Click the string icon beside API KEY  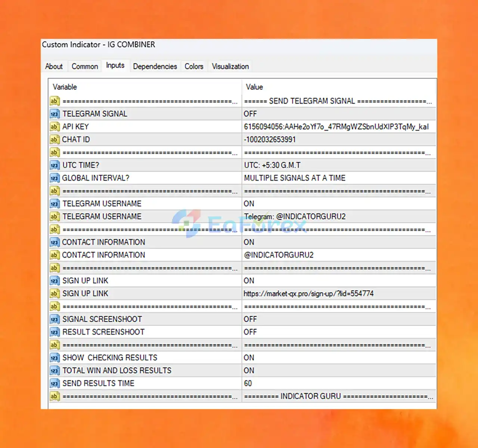tap(55, 127)
